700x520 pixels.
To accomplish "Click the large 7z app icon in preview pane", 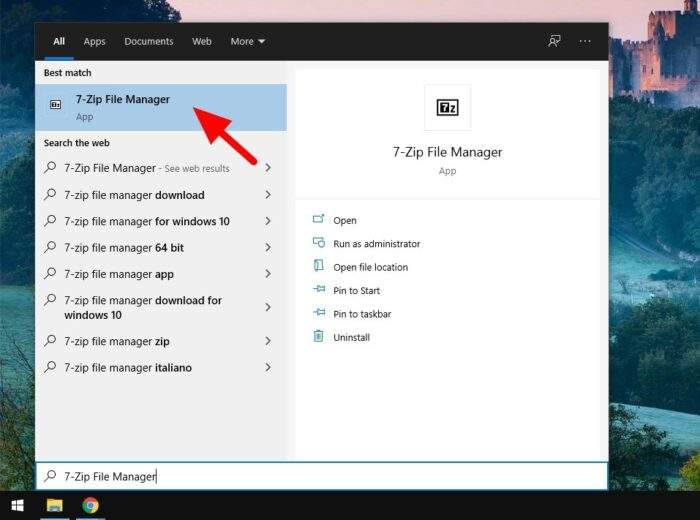I will pos(447,108).
